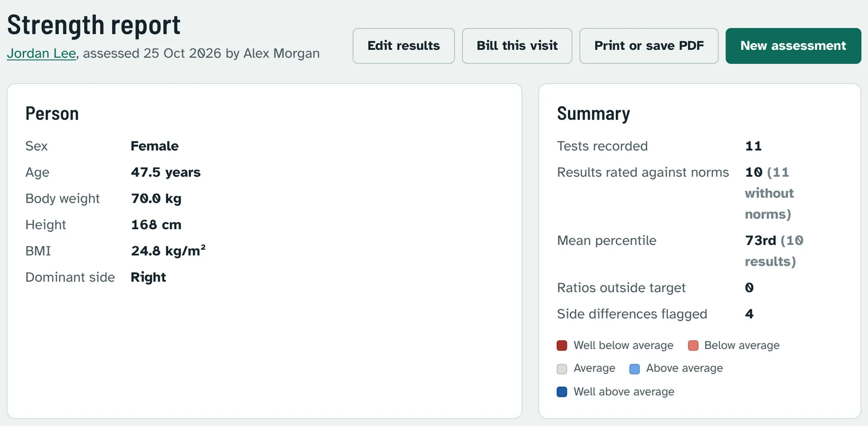Select the Summary panel heading
Screen dimensions: 868x426
[593, 114]
